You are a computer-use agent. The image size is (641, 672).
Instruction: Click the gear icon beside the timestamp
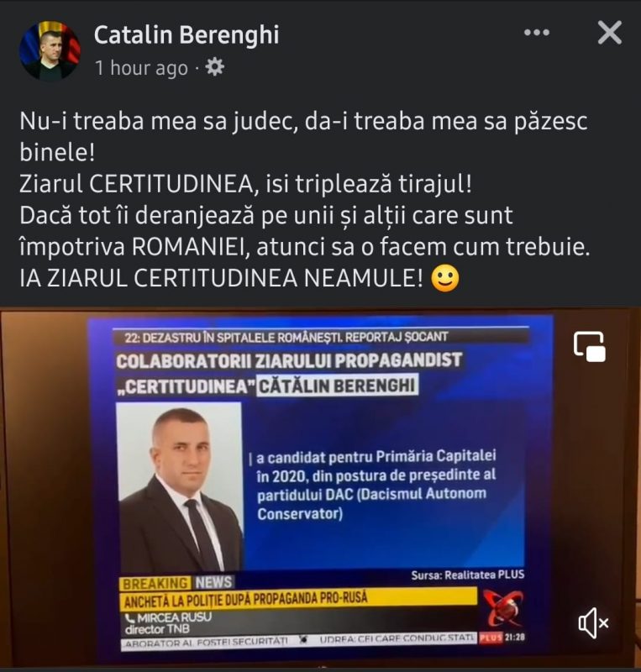coord(214,67)
